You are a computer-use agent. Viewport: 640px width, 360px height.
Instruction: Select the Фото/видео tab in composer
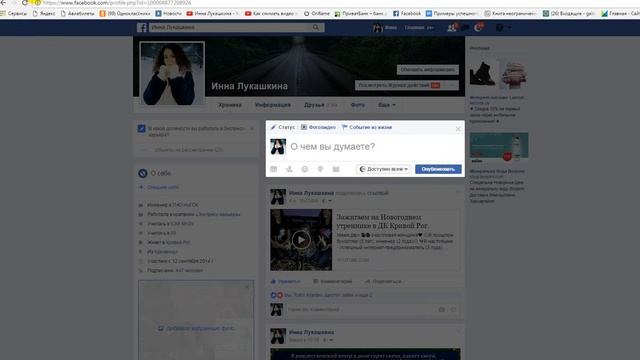pos(318,127)
